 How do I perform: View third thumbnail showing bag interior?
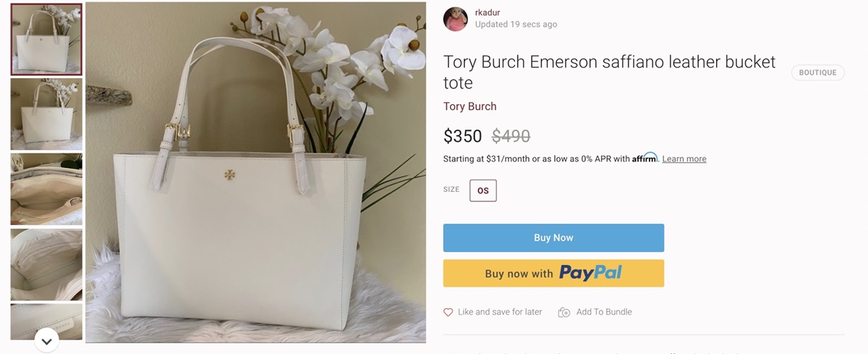tap(46, 189)
